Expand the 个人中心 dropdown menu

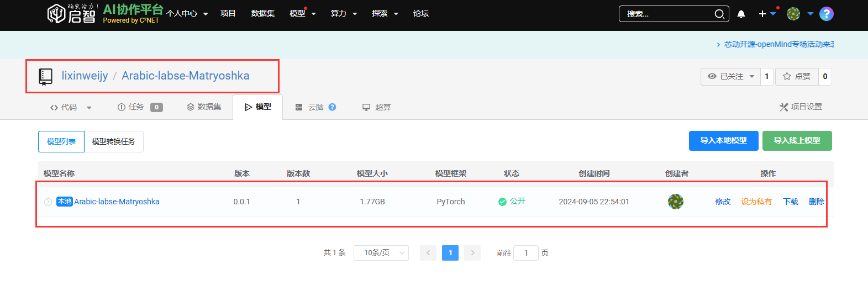click(187, 14)
